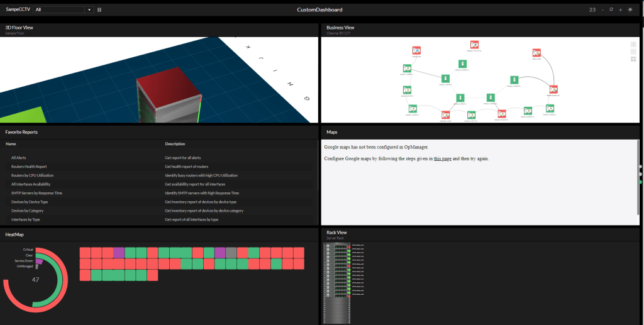Click the first purple heatmap cell
This screenshot has height=325, width=644.
(x=119, y=252)
